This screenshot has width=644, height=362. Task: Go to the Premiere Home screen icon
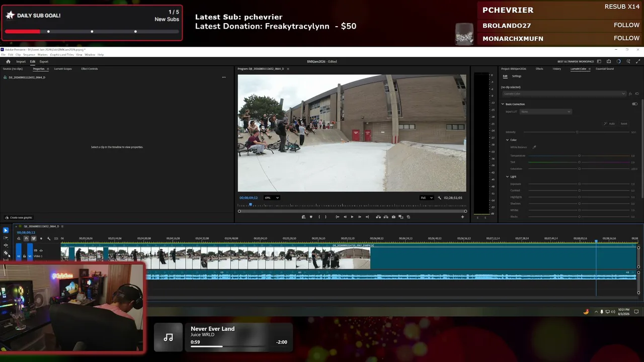pyautogui.click(x=8, y=61)
